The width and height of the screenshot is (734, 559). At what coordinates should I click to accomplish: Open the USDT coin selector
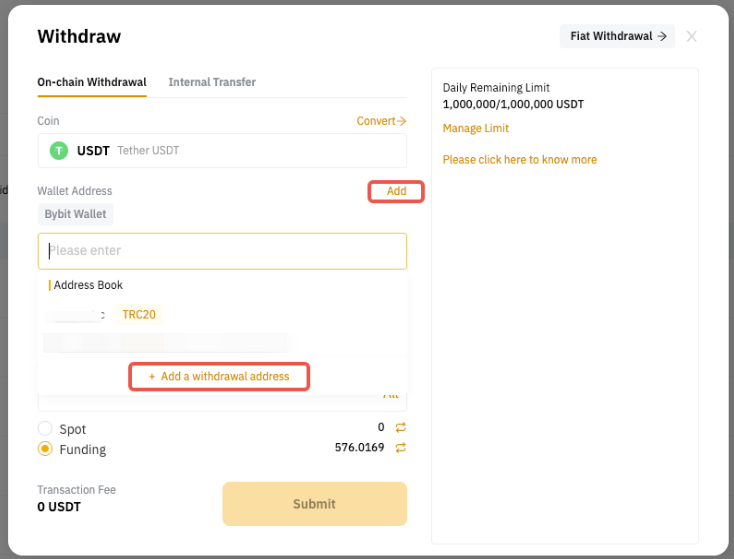pos(222,151)
